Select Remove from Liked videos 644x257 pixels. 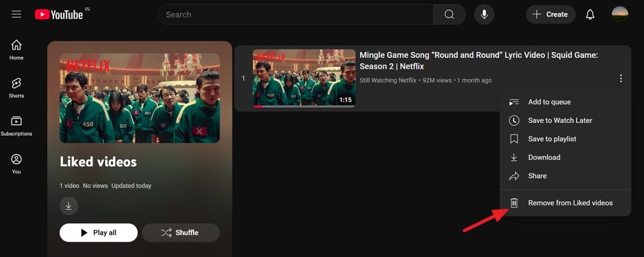pyautogui.click(x=565, y=203)
